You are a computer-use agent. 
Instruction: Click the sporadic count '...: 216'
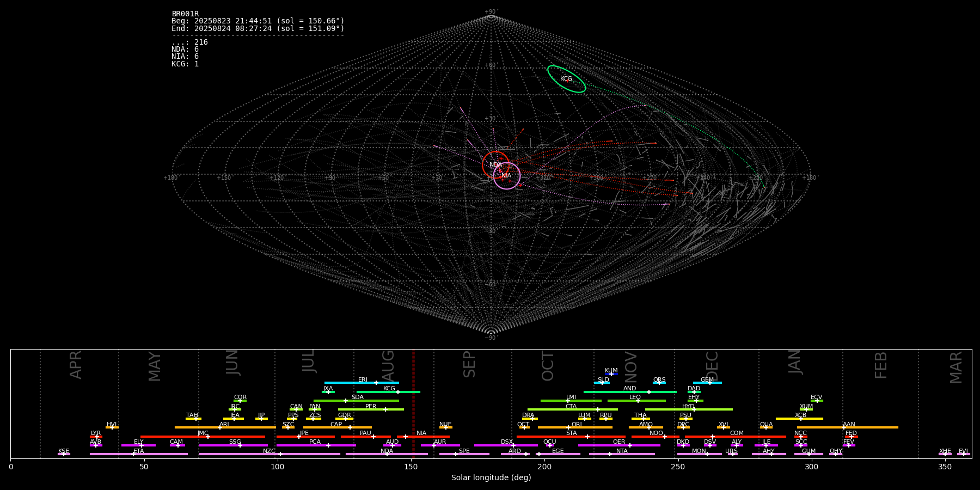(x=189, y=42)
